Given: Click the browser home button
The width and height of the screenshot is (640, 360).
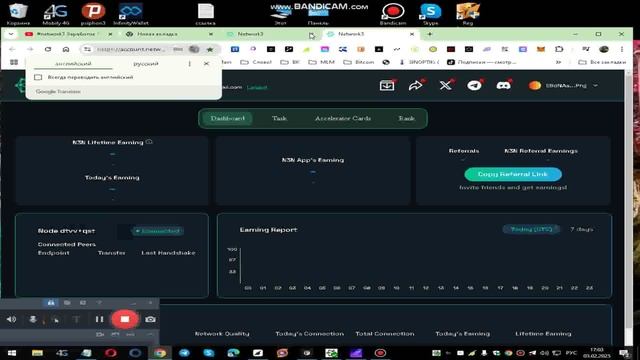Looking at the screenshot, I should (66, 49).
